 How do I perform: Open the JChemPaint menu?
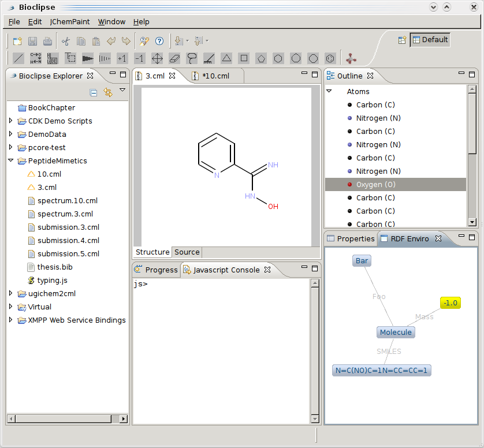pos(70,22)
